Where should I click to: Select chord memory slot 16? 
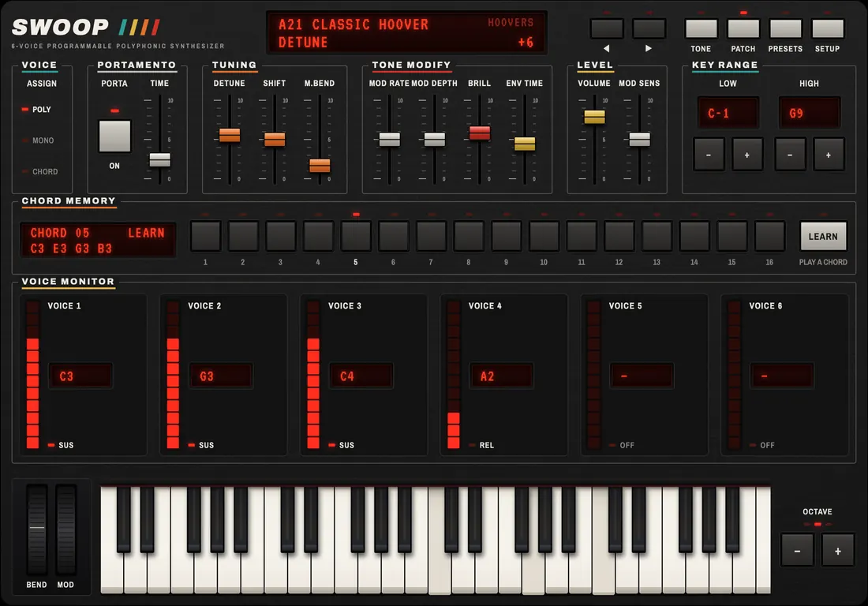[x=769, y=236]
